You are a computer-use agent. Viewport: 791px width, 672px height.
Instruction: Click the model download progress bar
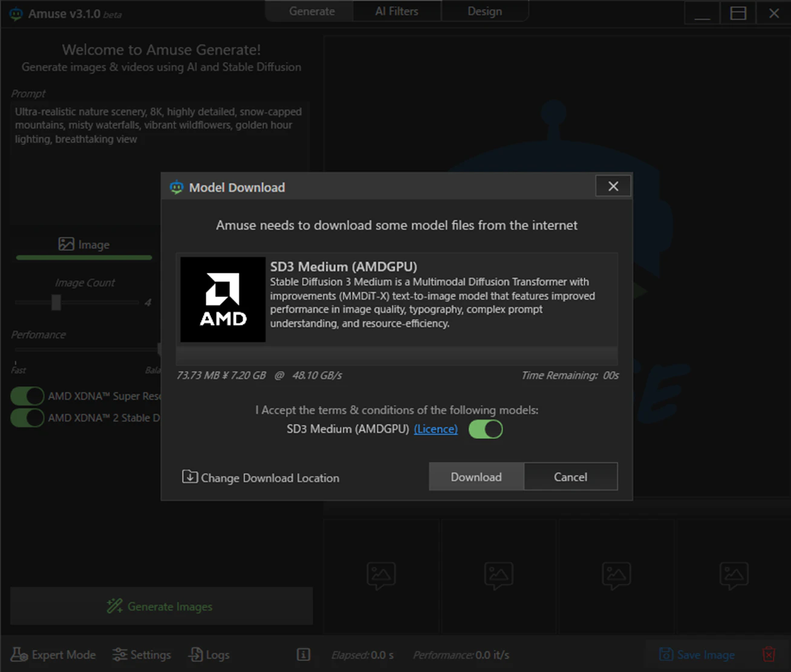[397, 354]
